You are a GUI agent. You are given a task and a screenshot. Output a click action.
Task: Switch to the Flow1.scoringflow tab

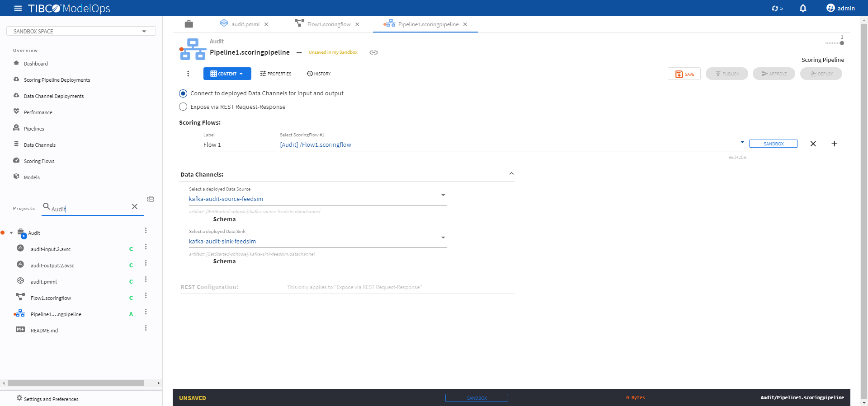328,24
